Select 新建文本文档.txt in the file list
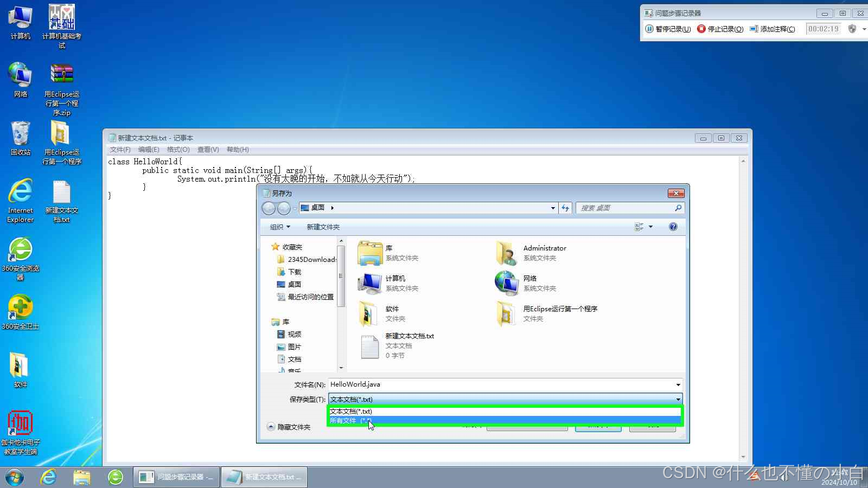Screen dimensions: 868x488 [x=397, y=346]
